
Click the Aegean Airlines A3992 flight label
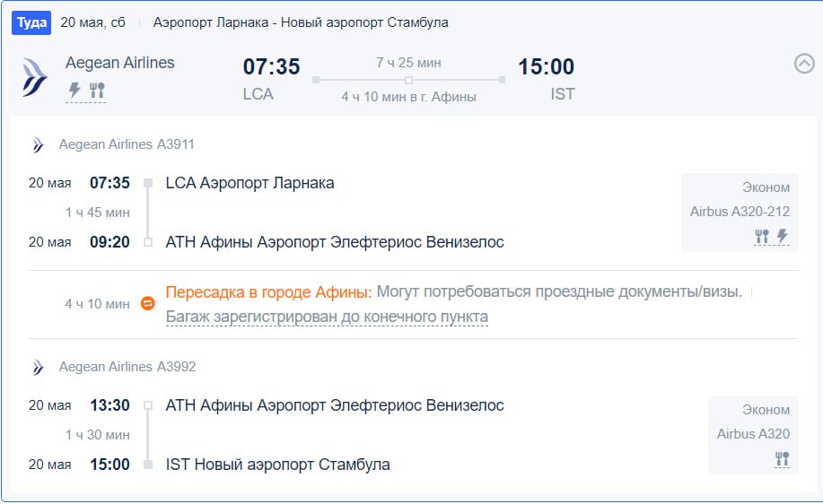click(127, 367)
